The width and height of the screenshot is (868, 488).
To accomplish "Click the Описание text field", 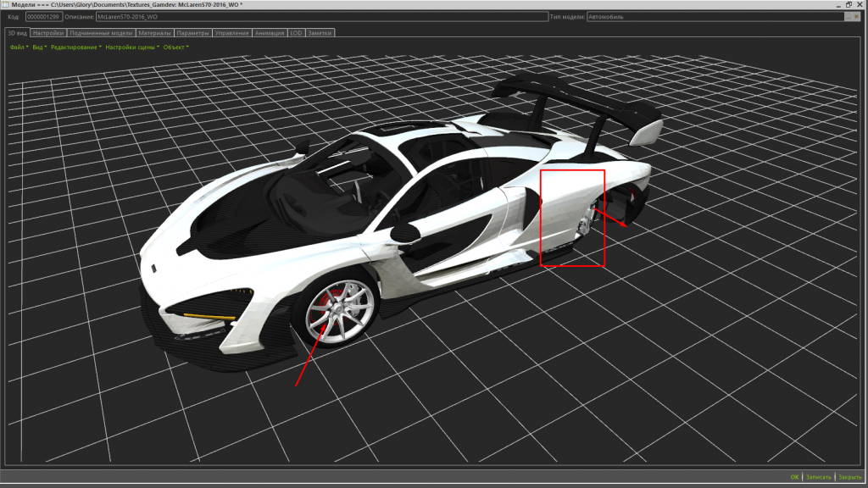I will 322,16.
